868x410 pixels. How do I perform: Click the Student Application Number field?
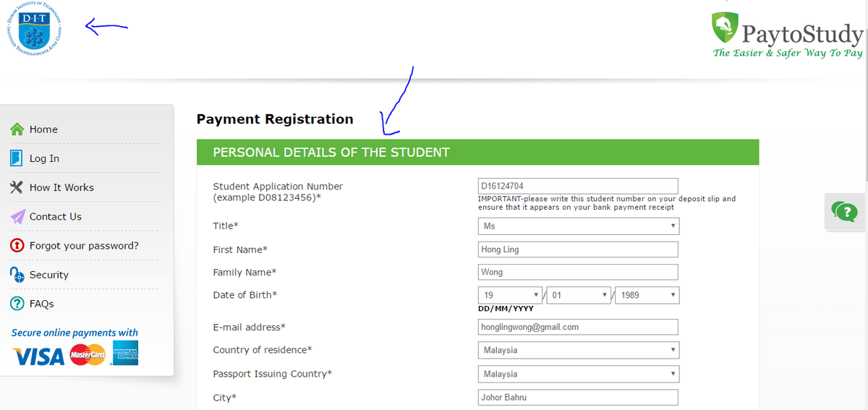coord(578,186)
